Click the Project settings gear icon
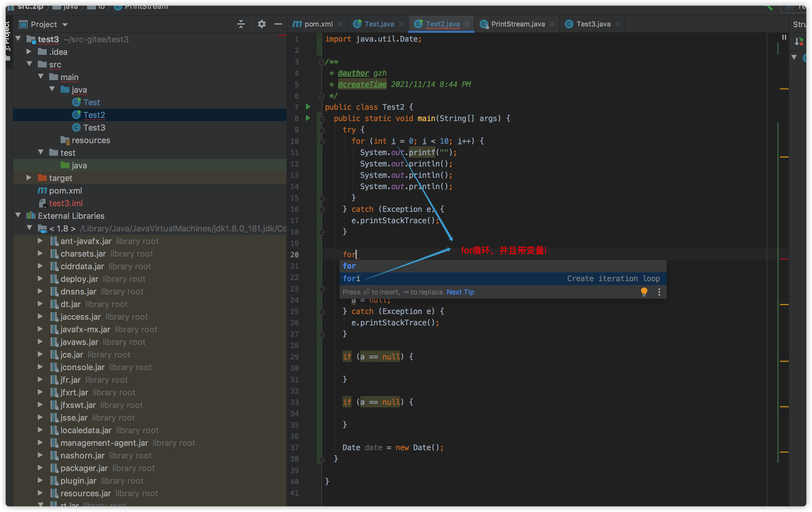The width and height of the screenshot is (812, 512). 262,24
